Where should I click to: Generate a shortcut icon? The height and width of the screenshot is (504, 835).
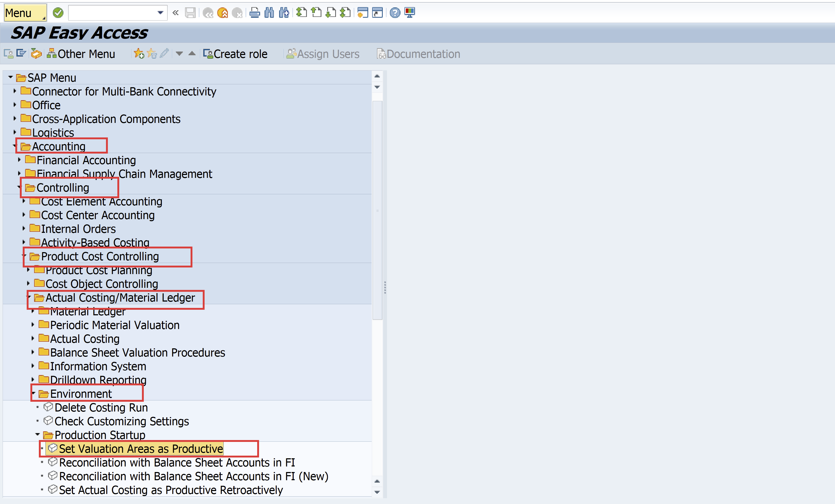377,13
